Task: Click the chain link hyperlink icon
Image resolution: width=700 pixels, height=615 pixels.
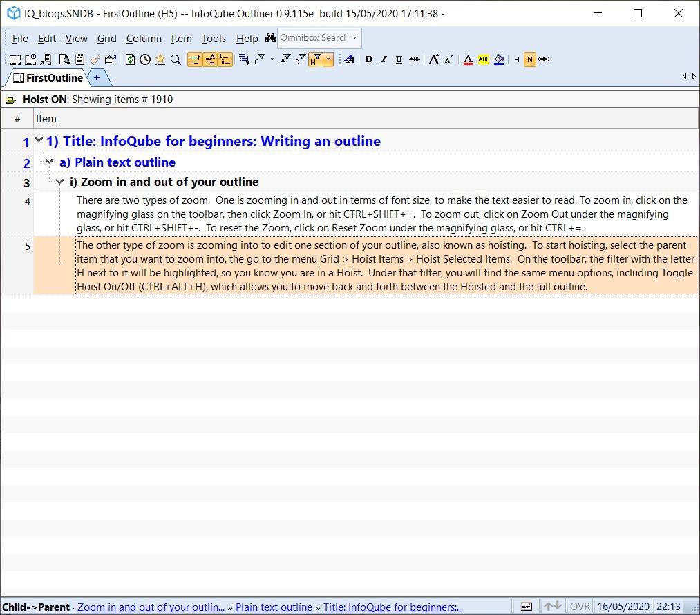Action: (544, 59)
